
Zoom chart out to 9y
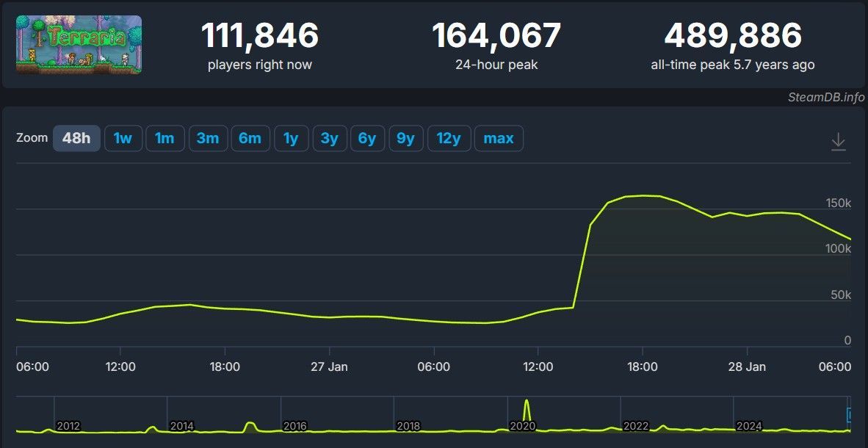tap(405, 138)
